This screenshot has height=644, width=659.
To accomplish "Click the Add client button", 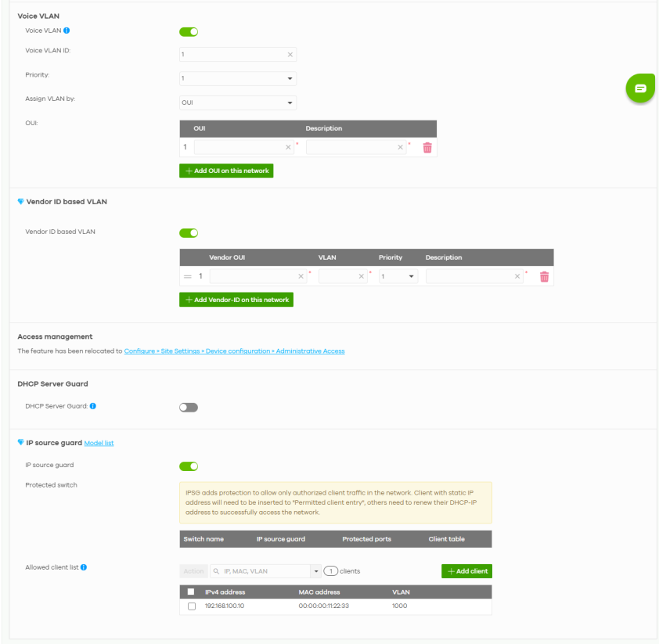I will [466, 571].
